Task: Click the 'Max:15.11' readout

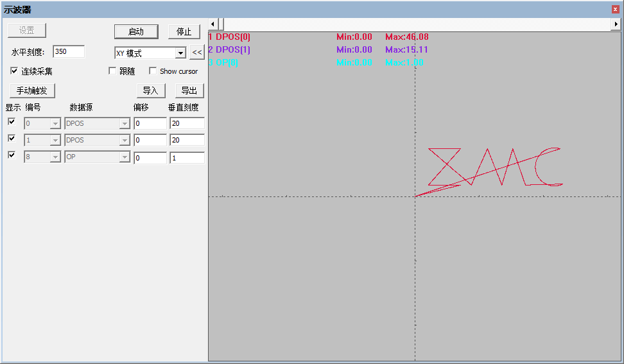Action: point(407,49)
